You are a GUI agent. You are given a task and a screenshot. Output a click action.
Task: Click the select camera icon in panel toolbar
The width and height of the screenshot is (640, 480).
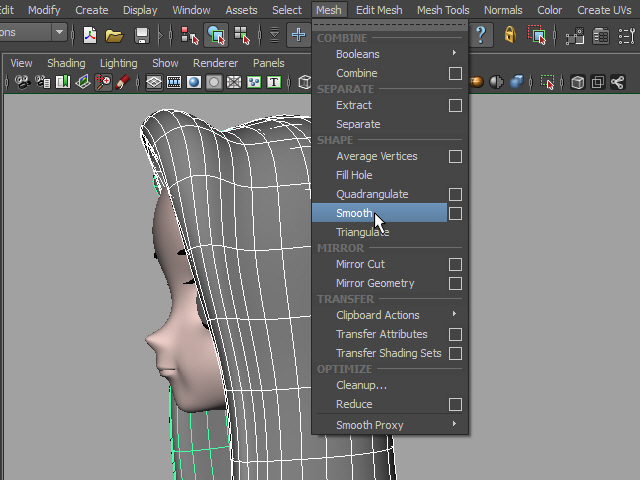pyautogui.click(x=22, y=83)
